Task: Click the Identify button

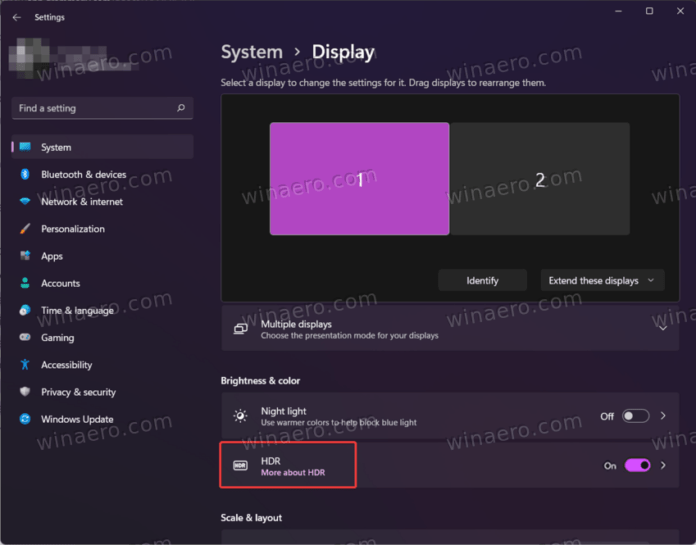Action: click(x=482, y=280)
